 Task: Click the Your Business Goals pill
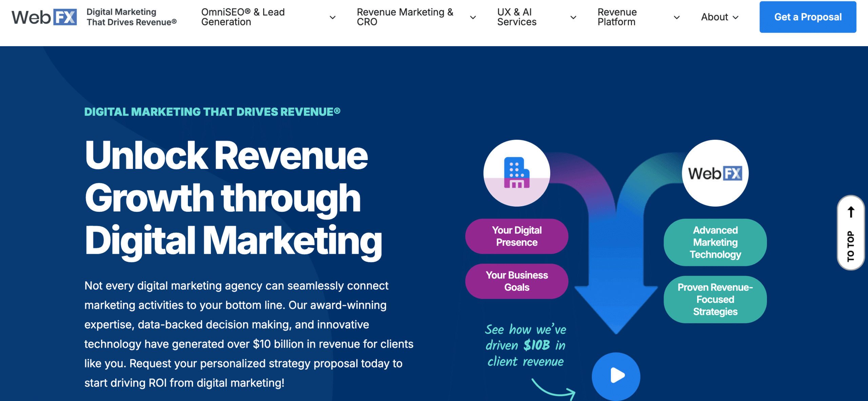pyautogui.click(x=516, y=281)
